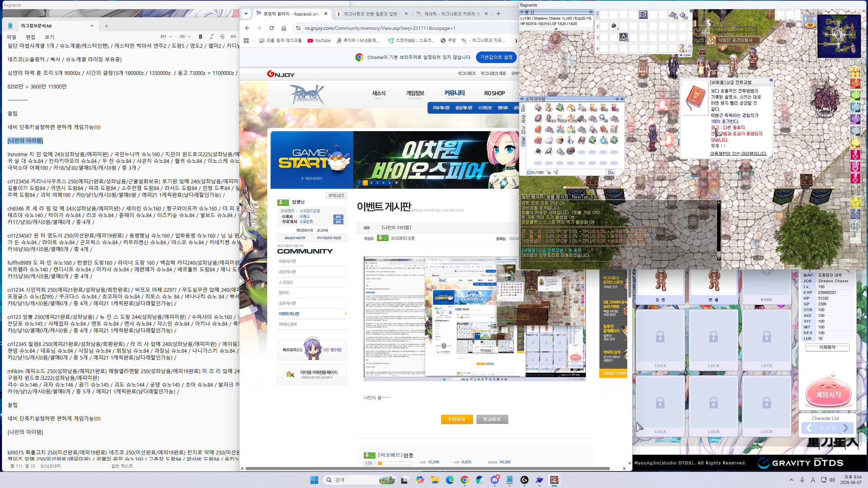This screenshot has height=488, width=868.
Task: Open the 파일 menu in Notepad
Action: click(x=11, y=37)
